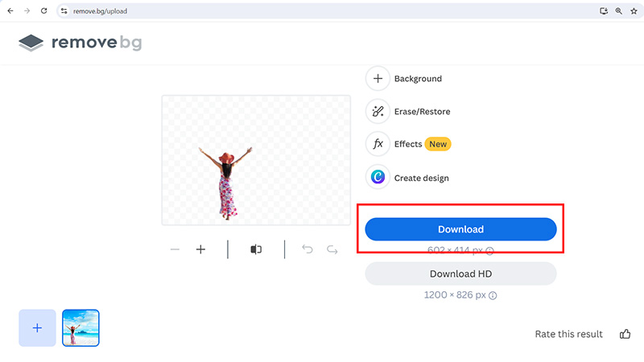Viewport: 644px width, 362px height.
Task: Open the Background options plus icon
Action: [x=378, y=79]
